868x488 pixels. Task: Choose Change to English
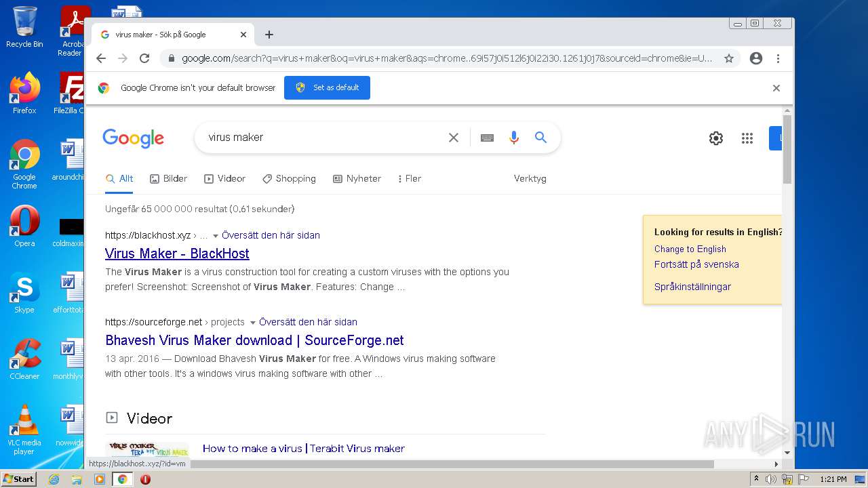690,249
